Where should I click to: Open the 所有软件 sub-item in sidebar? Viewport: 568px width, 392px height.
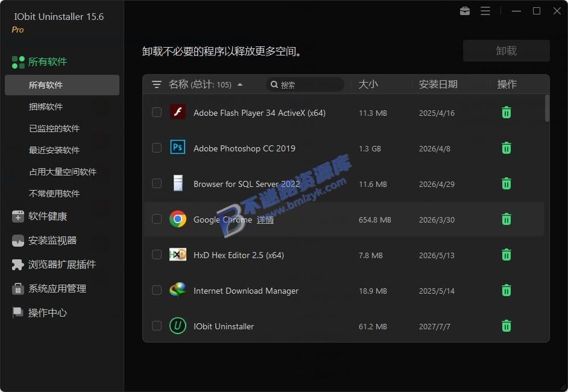point(62,85)
